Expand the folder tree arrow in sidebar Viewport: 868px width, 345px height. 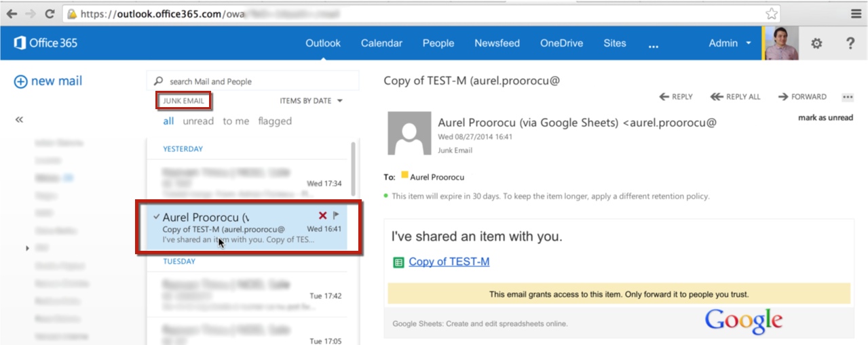27,249
